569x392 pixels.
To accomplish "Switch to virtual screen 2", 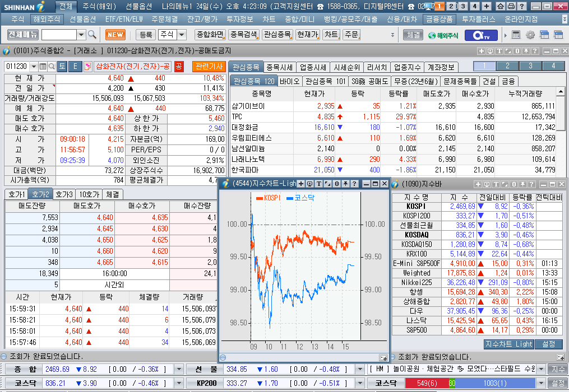I will pyautogui.click(x=451, y=6).
